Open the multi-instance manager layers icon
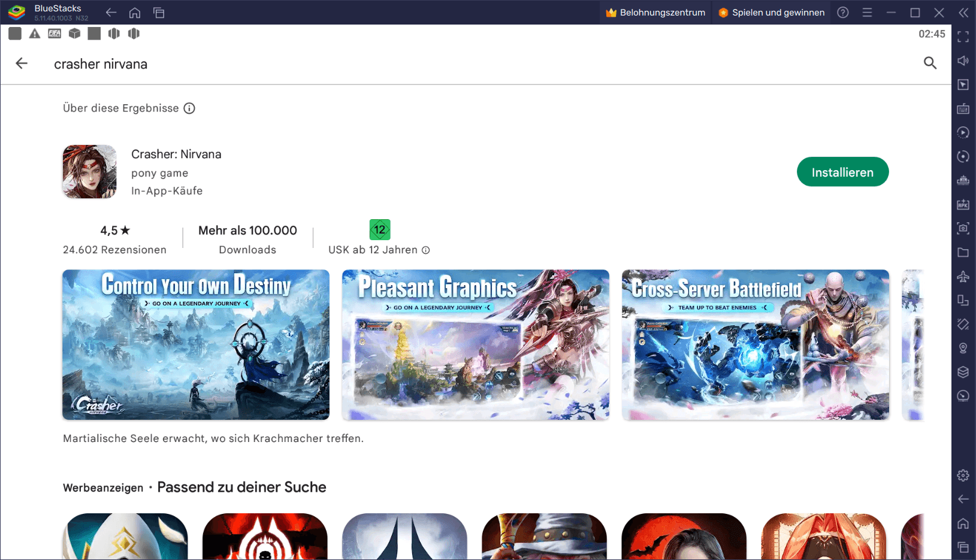Image resolution: width=976 pixels, height=560 pixels. [x=963, y=372]
